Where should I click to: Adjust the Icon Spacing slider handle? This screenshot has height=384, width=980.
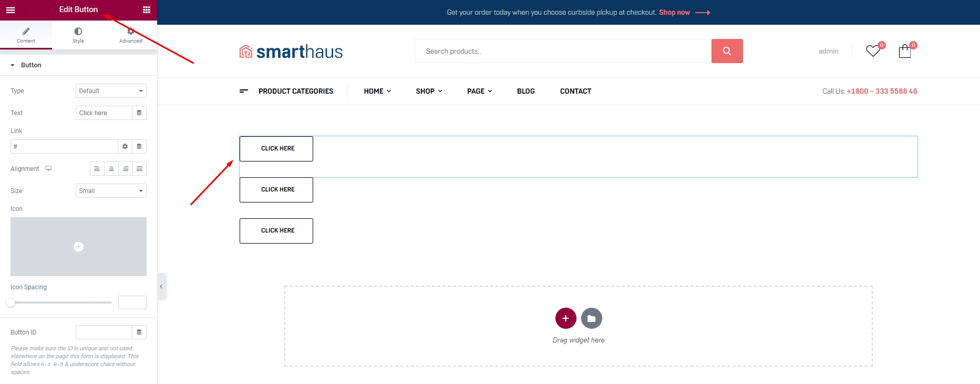11,302
